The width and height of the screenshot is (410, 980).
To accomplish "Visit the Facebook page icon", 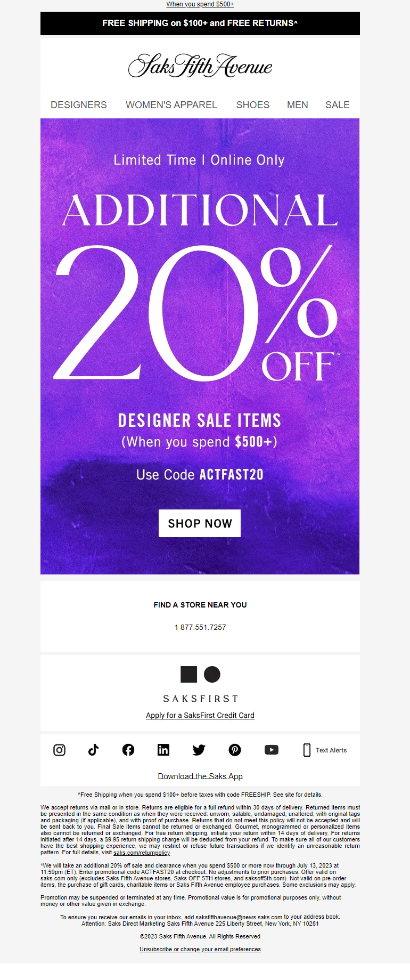I will tap(128, 750).
